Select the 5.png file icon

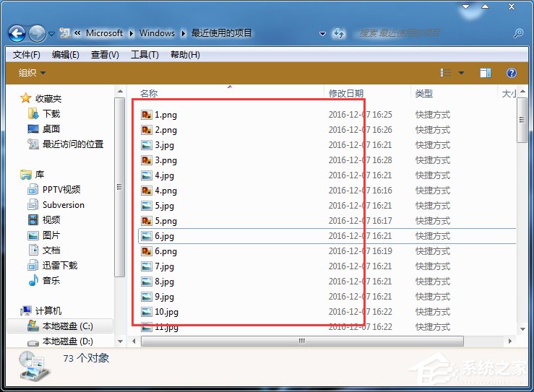click(147, 221)
